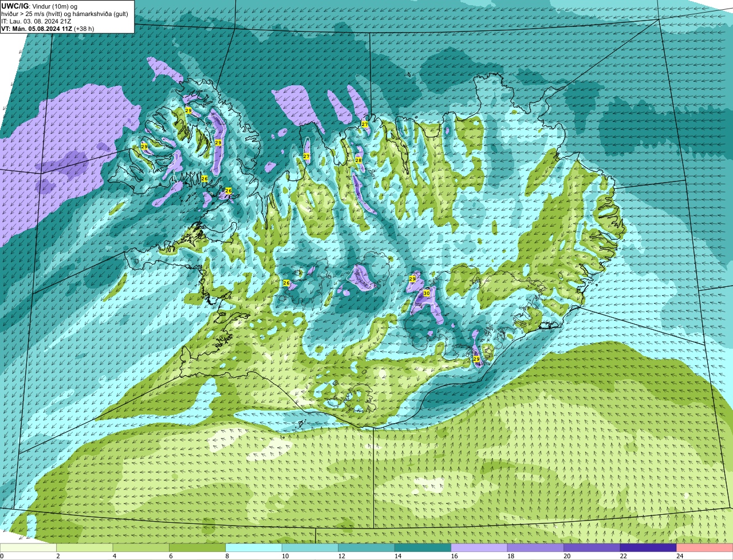Click the colorbar tick label '24'
This screenshot has height=560, width=733.
(x=679, y=556)
